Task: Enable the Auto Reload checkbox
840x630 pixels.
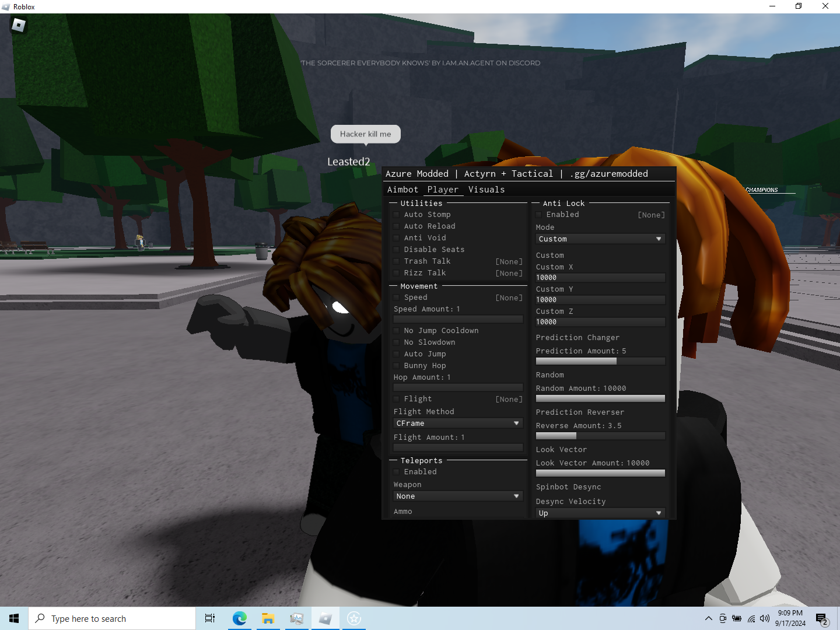Action: click(397, 226)
